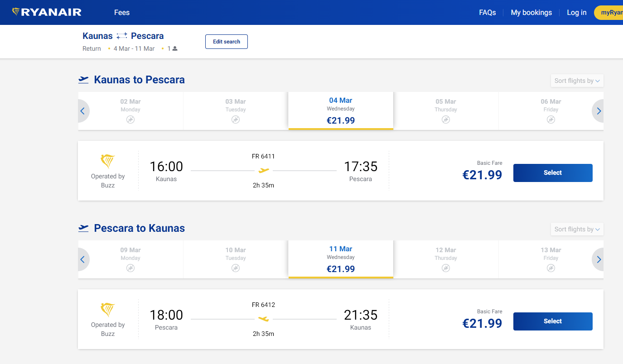623x364 pixels.
Task: Click the passenger icon in search summary
Action: pos(175,49)
